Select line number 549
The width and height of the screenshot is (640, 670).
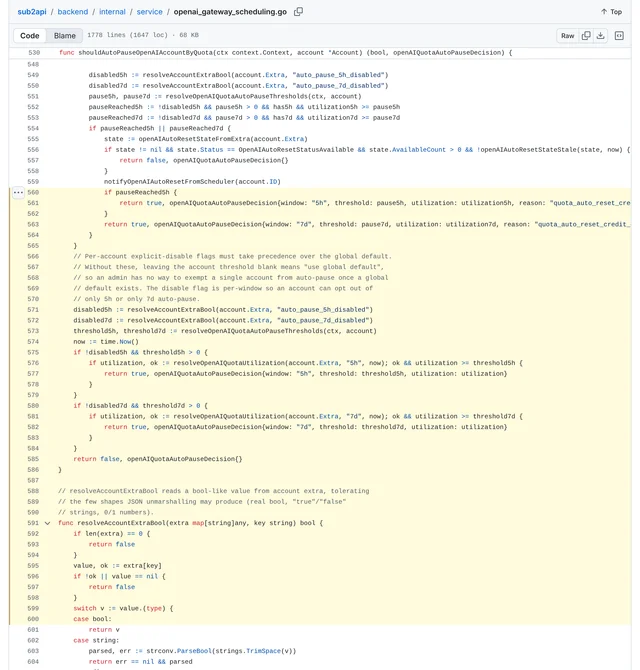(x=33, y=75)
